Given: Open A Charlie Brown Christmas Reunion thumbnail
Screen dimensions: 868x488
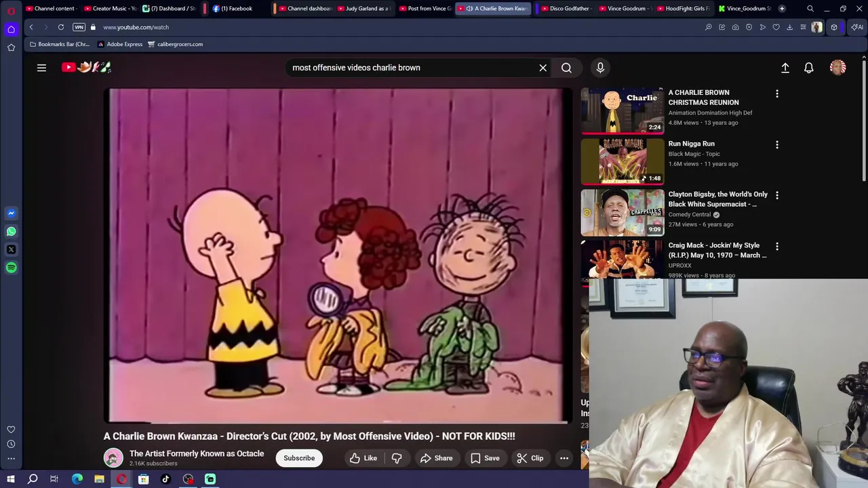Looking at the screenshot, I should 623,110.
